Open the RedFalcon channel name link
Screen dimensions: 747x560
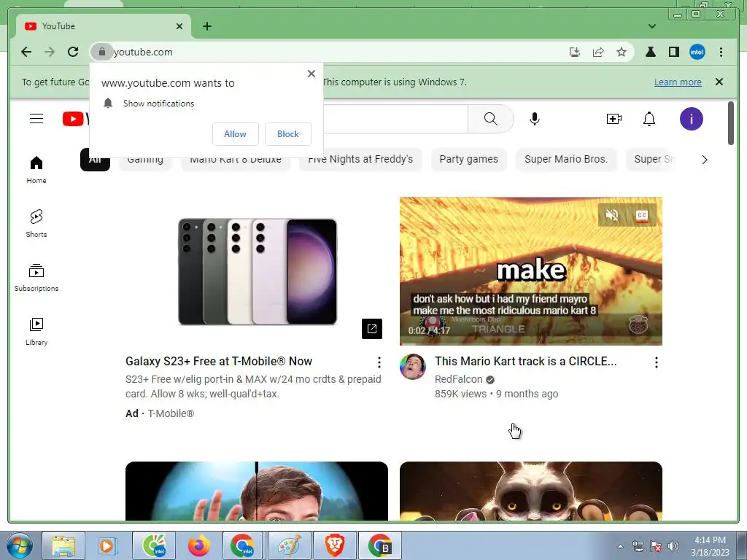pos(458,379)
